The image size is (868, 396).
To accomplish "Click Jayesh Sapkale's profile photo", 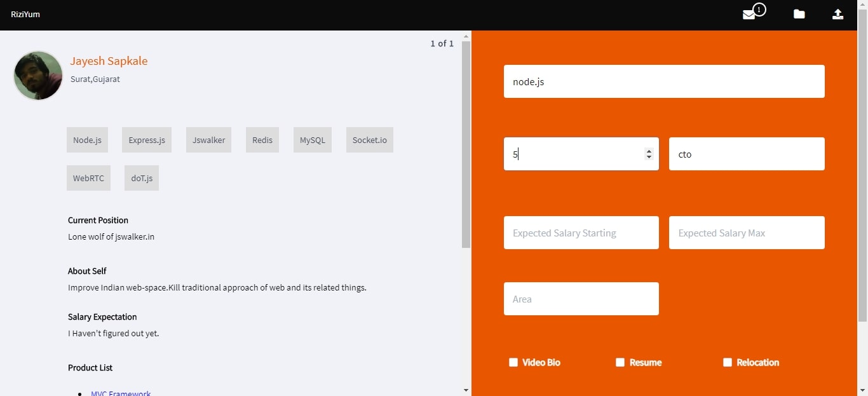I will point(38,76).
